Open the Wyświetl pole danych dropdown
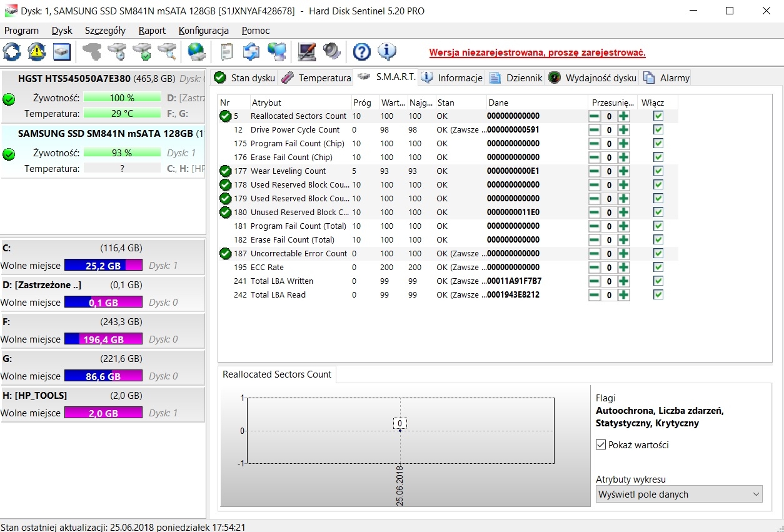The height and width of the screenshot is (532, 784). [679, 494]
